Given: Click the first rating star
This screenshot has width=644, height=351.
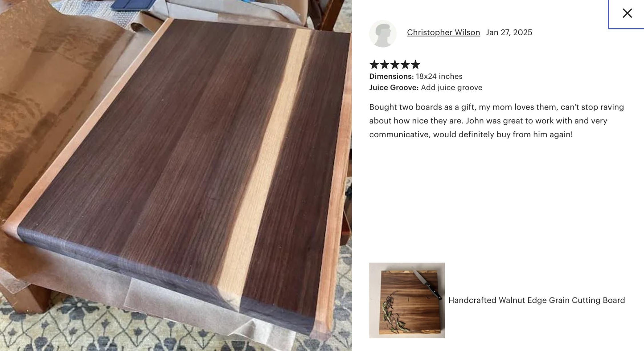Looking at the screenshot, I should [x=374, y=65].
